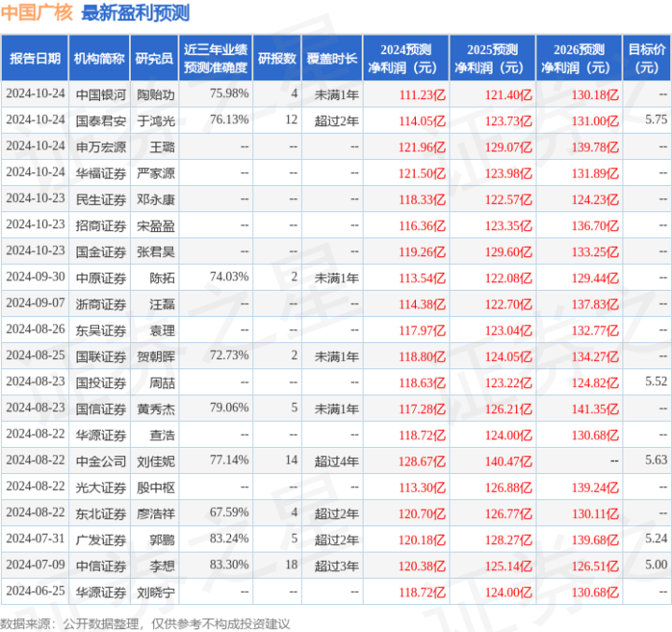Click the 140.47亿 net profit value
The width and height of the screenshot is (672, 632).
508,461
